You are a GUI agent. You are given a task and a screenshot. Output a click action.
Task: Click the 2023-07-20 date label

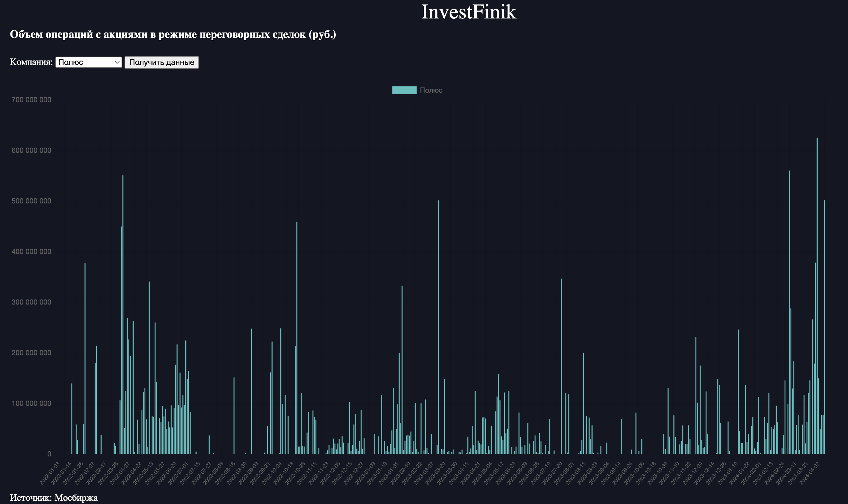click(553, 473)
